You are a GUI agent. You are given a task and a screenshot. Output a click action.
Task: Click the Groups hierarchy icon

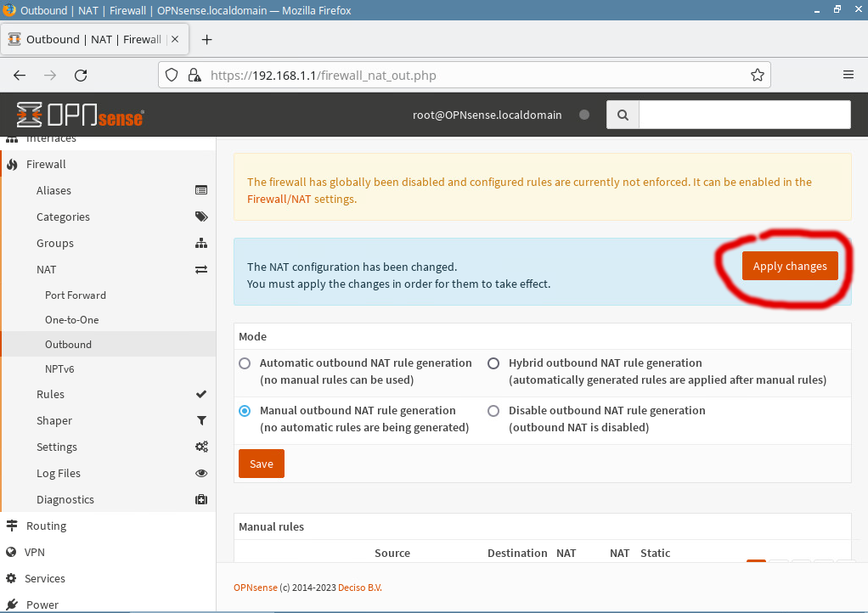point(201,244)
